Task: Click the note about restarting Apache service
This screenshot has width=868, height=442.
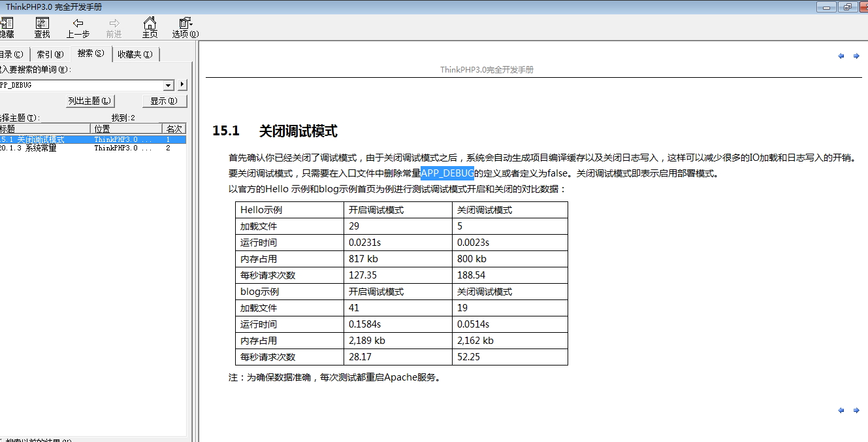Action: 334,377
